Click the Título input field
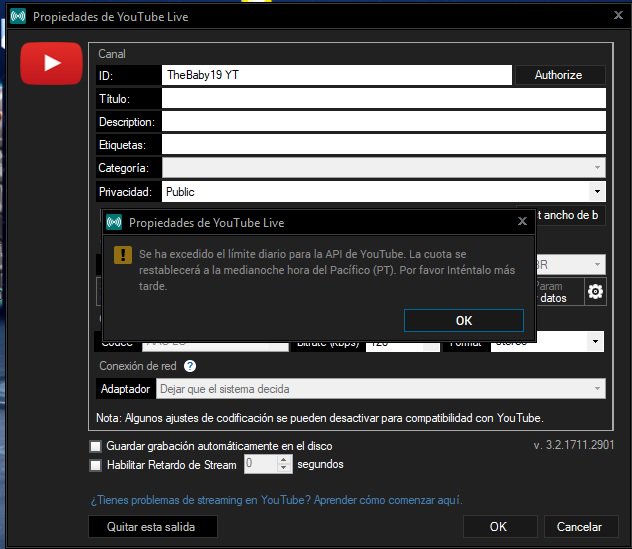Viewport: 632px width, 549px height. pyautogui.click(x=383, y=98)
